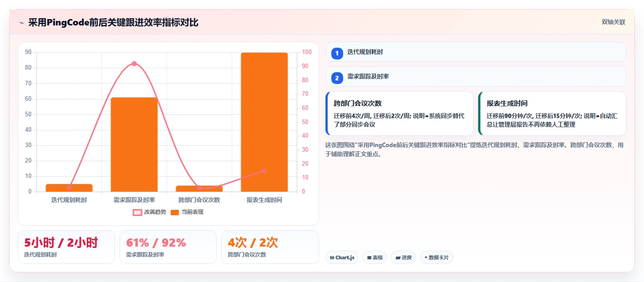Click the 61% / 92% stat card
This screenshot has height=282, width=644.
168,247
